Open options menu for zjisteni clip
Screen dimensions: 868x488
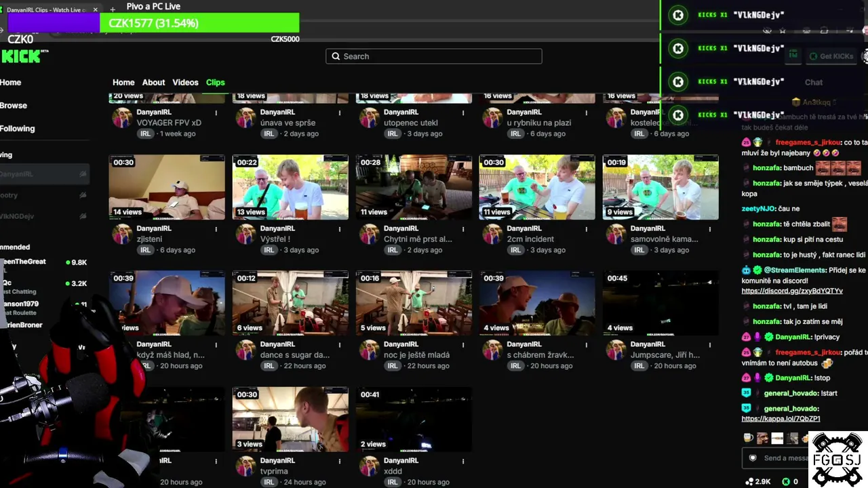tap(216, 229)
